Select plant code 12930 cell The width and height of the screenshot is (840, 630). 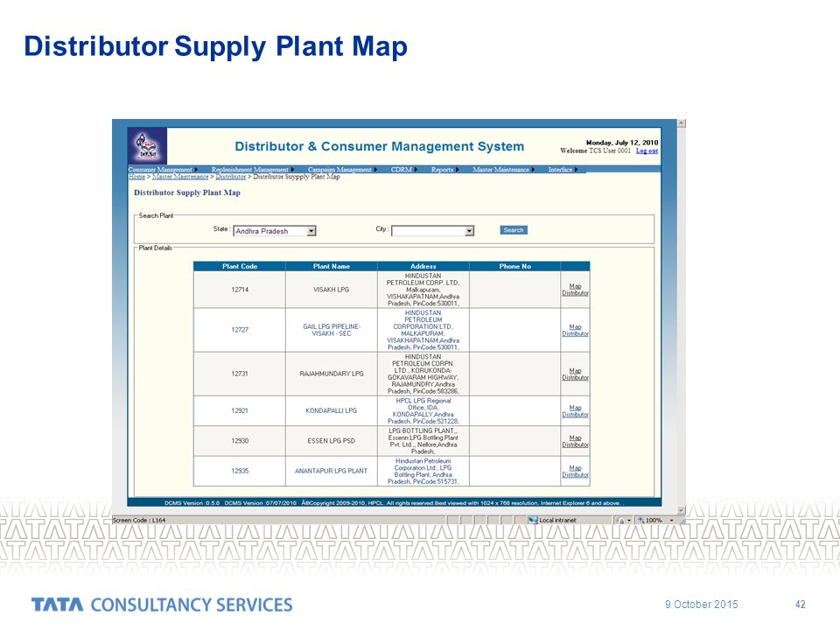(x=240, y=441)
